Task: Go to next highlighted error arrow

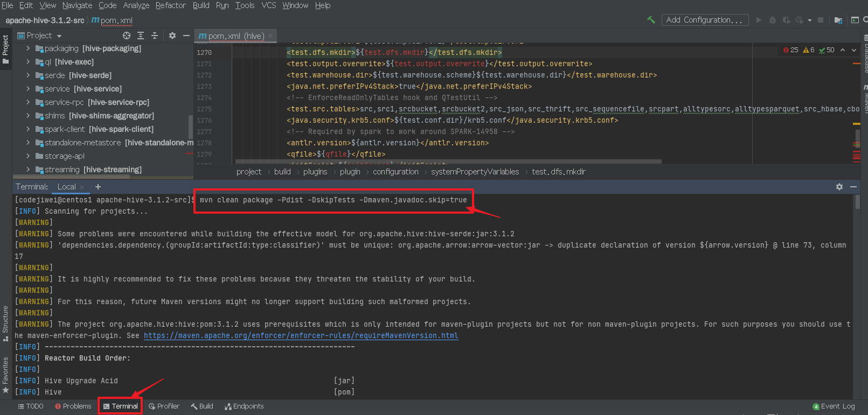Action: click(x=854, y=50)
